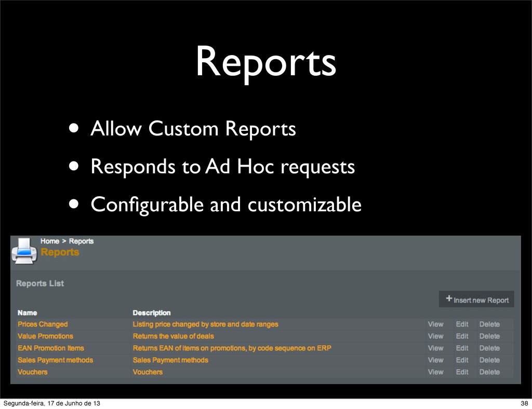The width and height of the screenshot is (532, 409).
Task: Open the Sales Payment methods report name
Action: point(55,360)
